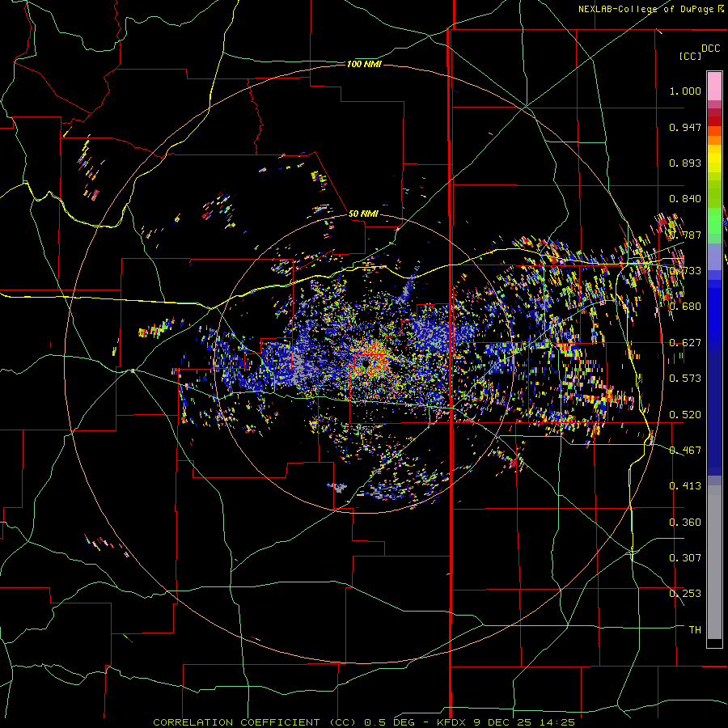Click the 0.893 legend value
Image resolution: width=728 pixels, height=728 pixels.
coord(685,163)
